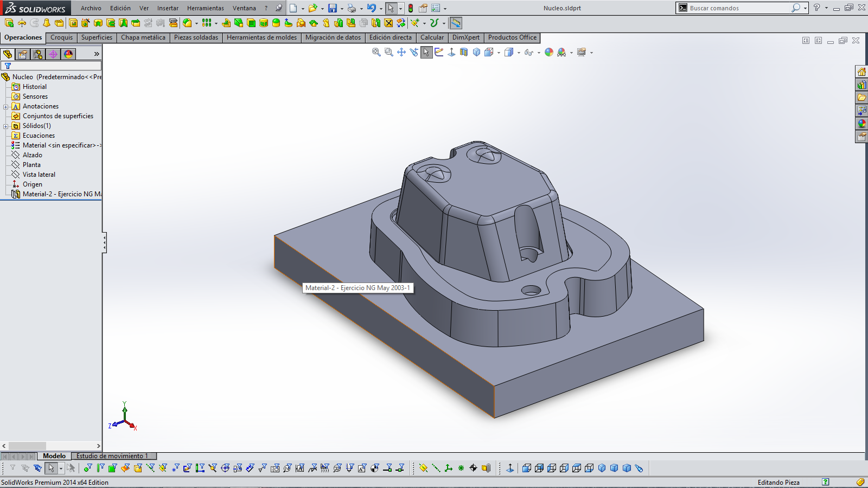Open the ConfigurationManager tab
868x488 pixels.
38,54
